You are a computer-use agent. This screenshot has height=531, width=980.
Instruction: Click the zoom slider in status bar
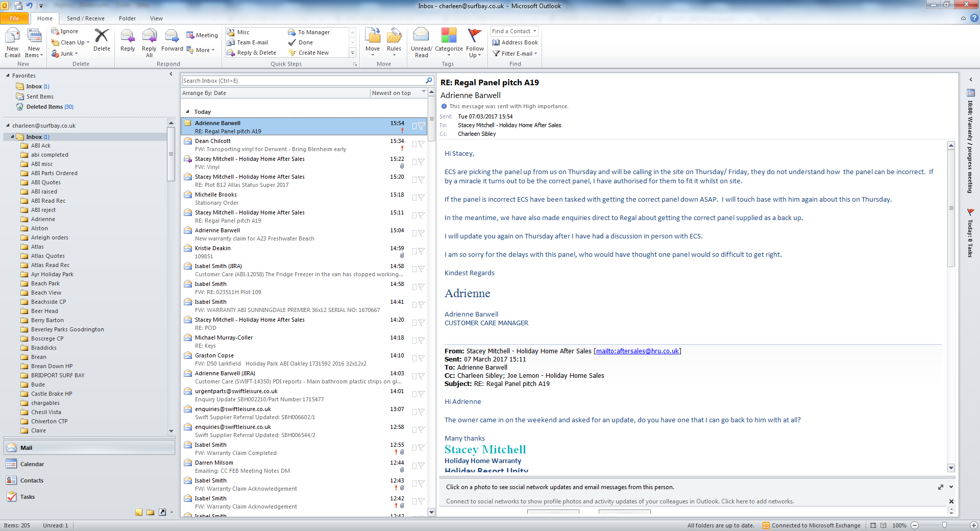pos(944,525)
